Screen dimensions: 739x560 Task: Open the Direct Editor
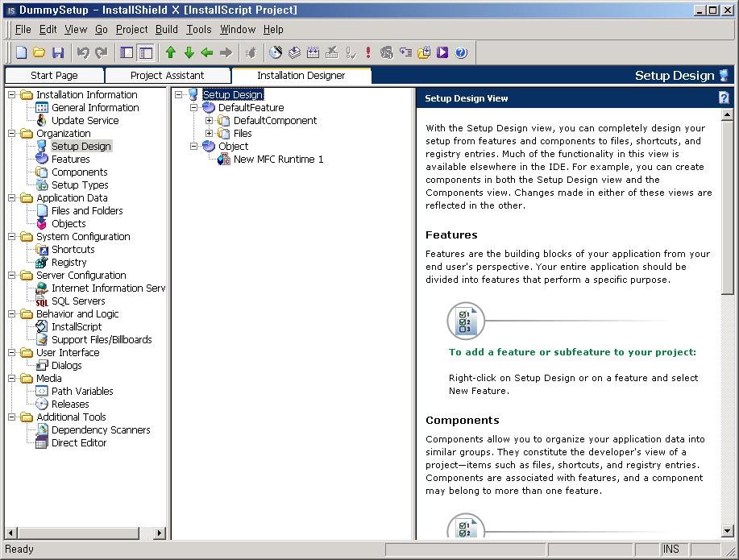coord(79,442)
